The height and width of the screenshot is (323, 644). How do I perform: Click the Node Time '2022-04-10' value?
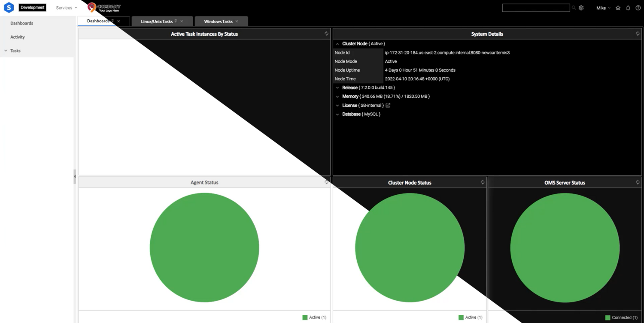click(417, 79)
